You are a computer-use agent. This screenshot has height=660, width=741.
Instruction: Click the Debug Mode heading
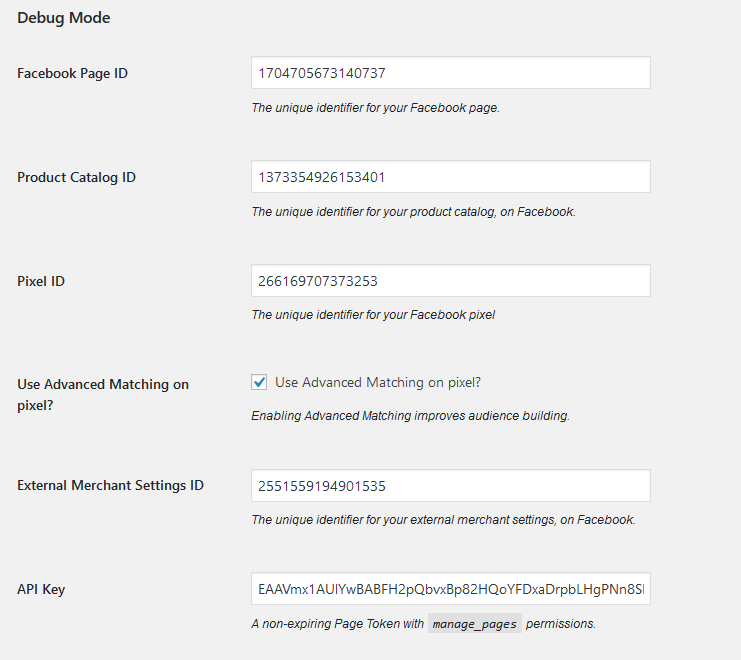click(x=64, y=18)
